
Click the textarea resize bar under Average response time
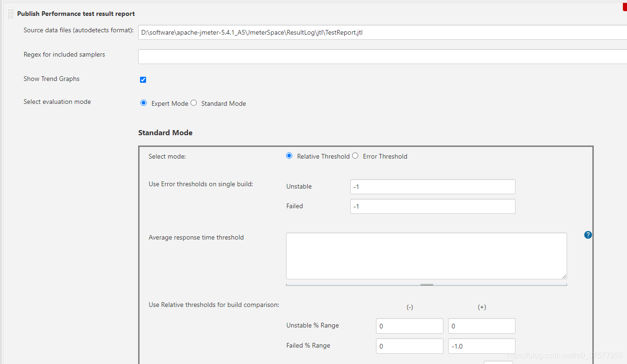click(427, 284)
